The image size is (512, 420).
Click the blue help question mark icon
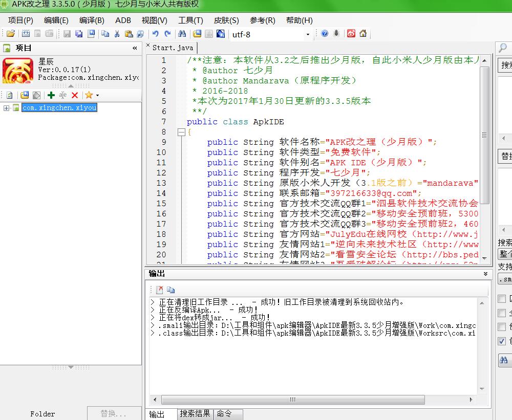pyautogui.click(x=325, y=34)
